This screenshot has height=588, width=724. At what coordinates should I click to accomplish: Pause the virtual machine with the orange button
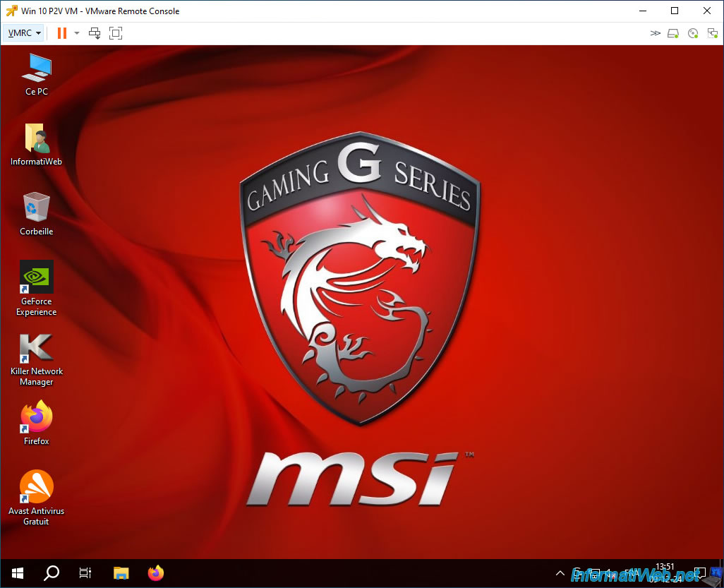(x=62, y=32)
